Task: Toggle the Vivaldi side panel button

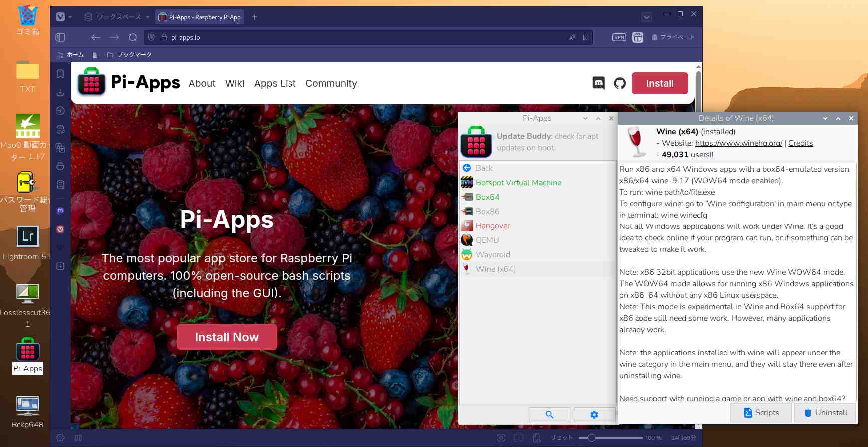Action: [60, 37]
